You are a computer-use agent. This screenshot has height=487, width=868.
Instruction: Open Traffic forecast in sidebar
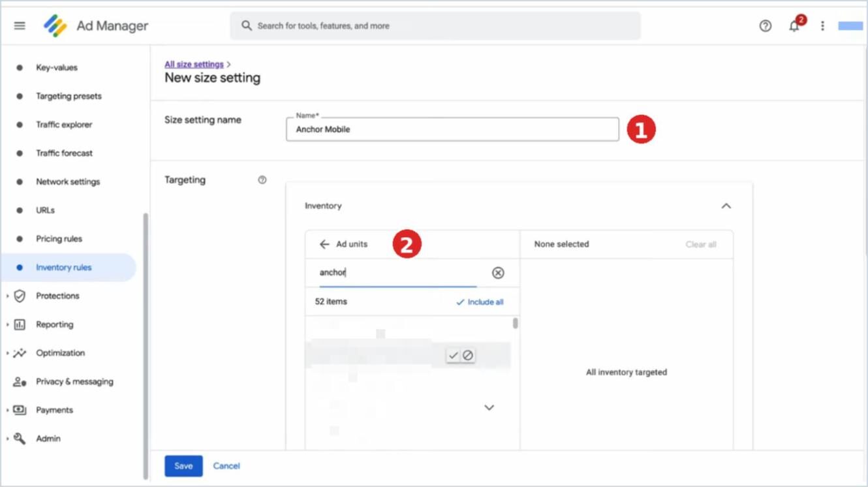[64, 153]
